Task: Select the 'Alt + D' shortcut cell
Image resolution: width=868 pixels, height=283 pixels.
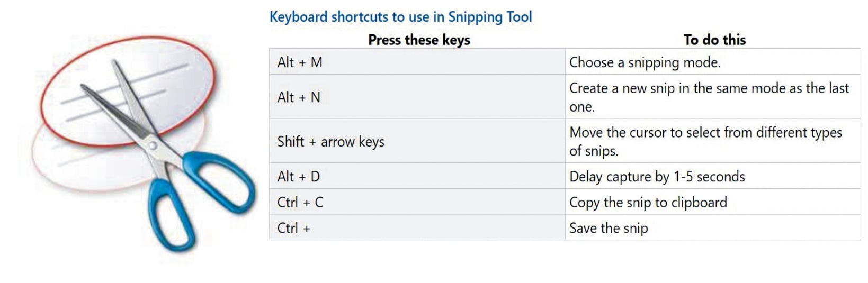Action: tap(299, 177)
